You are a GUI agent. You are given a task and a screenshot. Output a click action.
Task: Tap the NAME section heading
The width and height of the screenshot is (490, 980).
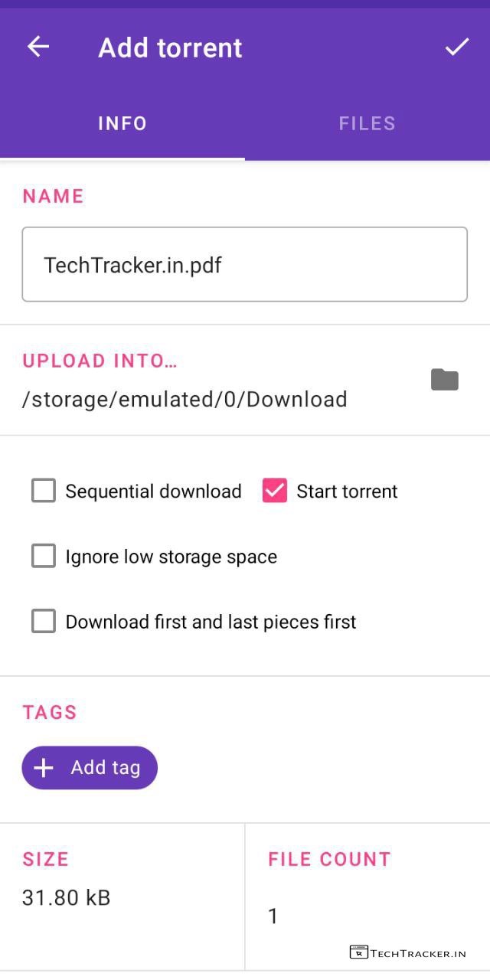(x=53, y=196)
